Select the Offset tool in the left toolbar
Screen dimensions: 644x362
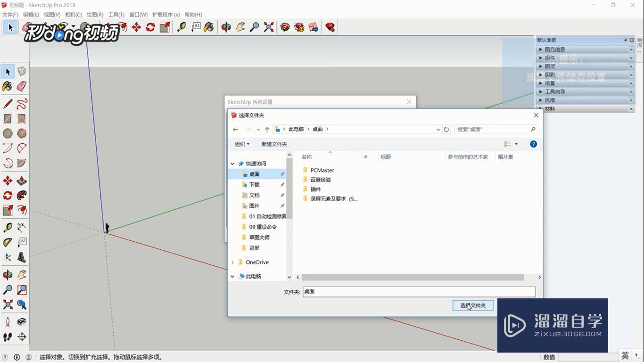pyautogui.click(x=22, y=210)
